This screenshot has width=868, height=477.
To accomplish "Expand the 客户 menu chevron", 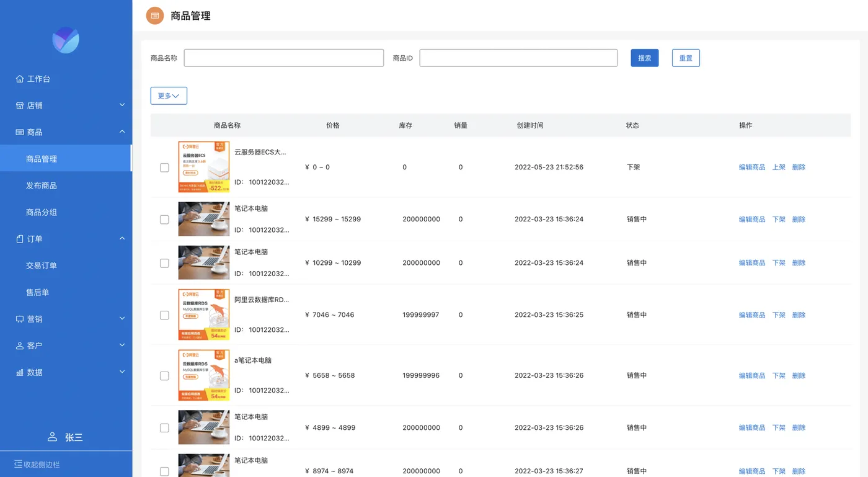I will pos(122,345).
